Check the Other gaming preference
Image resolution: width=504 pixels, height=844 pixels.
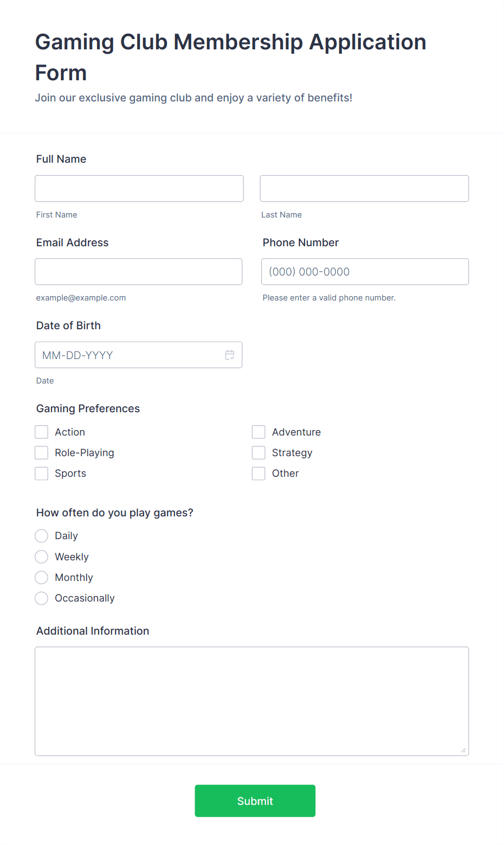point(259,473)
